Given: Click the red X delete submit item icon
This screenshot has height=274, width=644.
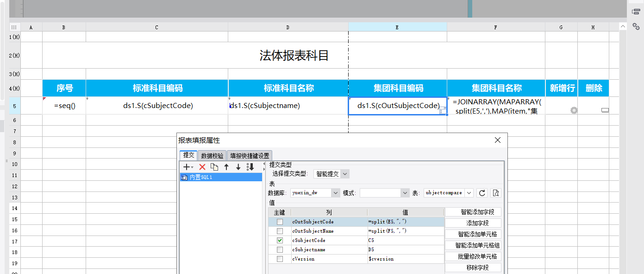Looking at the screenshot, I should [202, 167].
